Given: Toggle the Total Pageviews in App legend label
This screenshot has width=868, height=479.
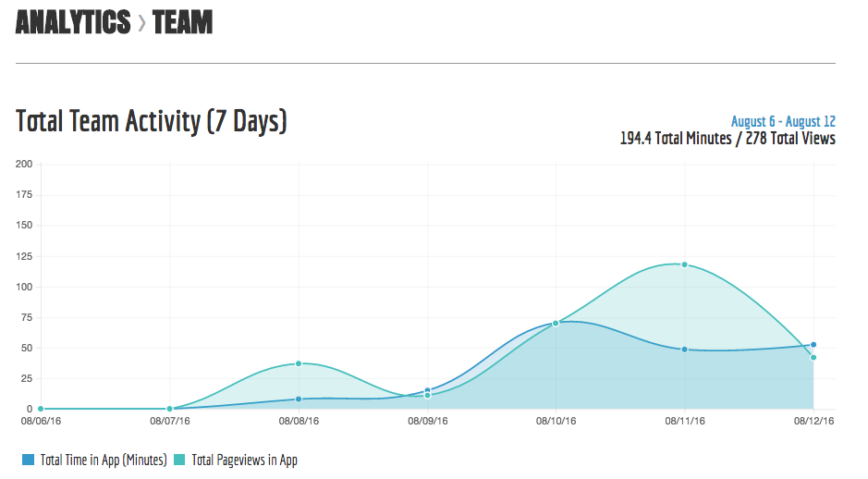Looking at the screenshot, I should (x=244, y=460).
